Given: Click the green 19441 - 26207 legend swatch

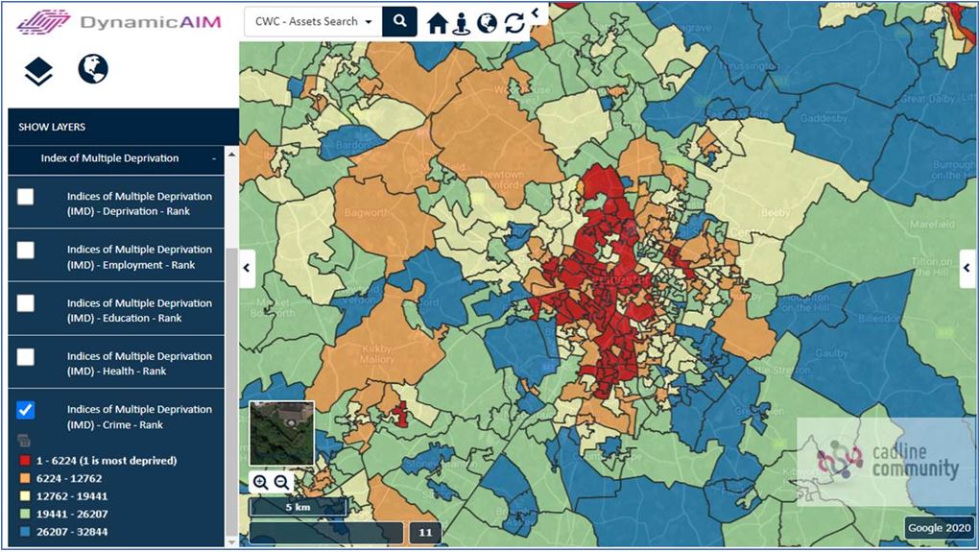Looking at the screenshot, I should (24, 515).
